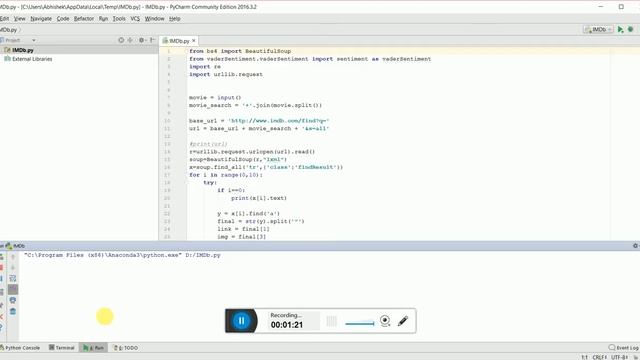Select IMDb.py in project tree
The height and width of the screenshot is (360, 640).
point(23,50)
